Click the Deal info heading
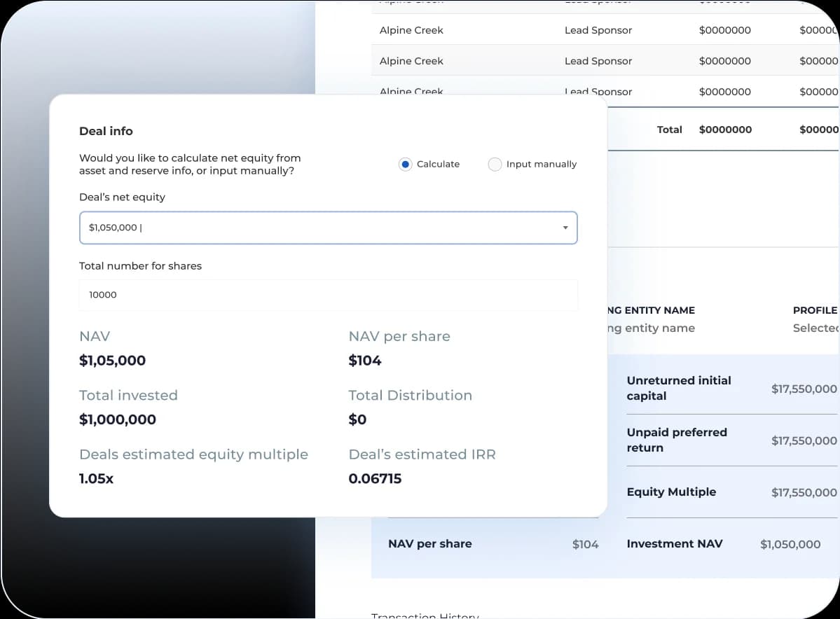The image size is (840, 619). [106, 131]
